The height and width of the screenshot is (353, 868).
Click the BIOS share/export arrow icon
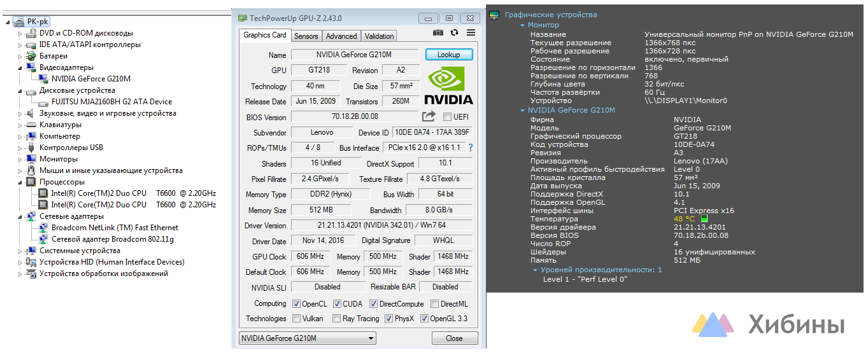coord(429,116)
